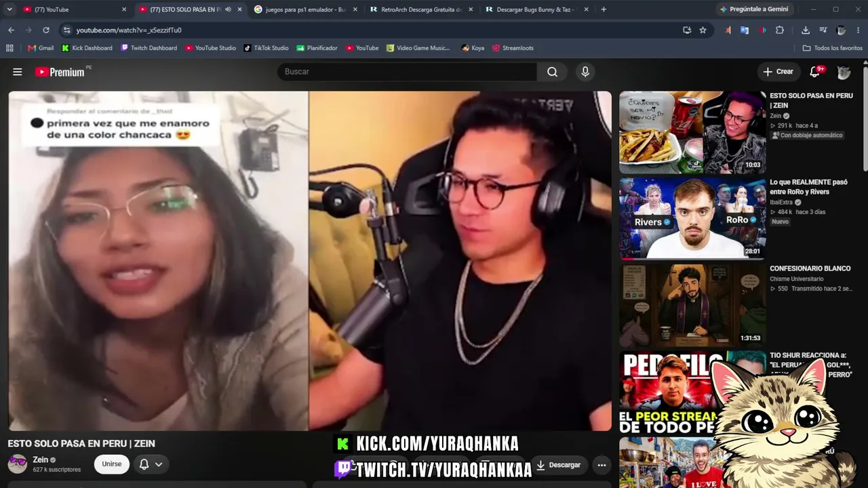Image resolution: width=868 pixels, height=488 pixels.
Task: Open the account avatar menu
Action: (x=844, y=72)
